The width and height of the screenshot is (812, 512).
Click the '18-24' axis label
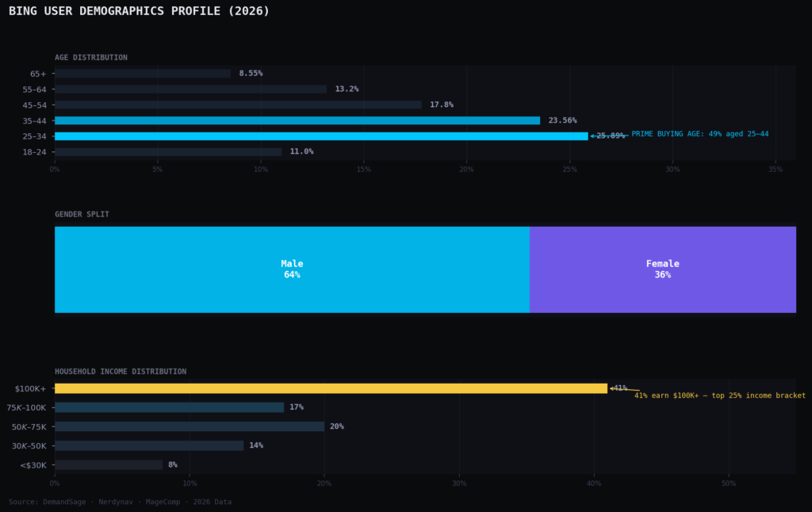click(x=35, y=152)
